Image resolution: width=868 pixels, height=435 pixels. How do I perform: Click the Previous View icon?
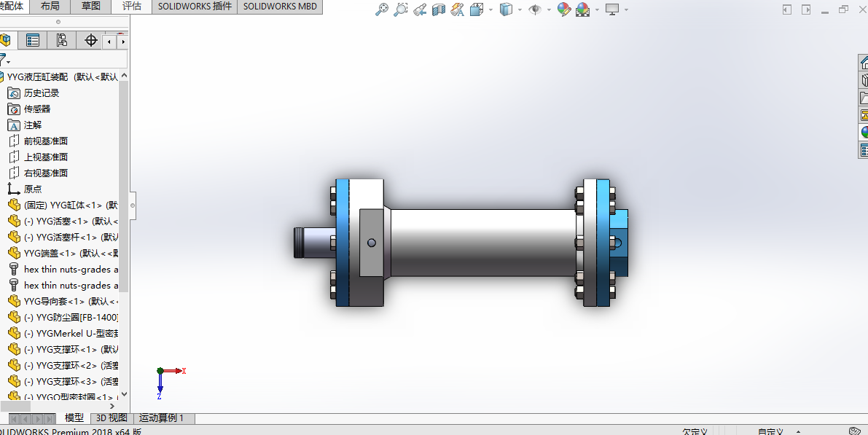(419, 9)
